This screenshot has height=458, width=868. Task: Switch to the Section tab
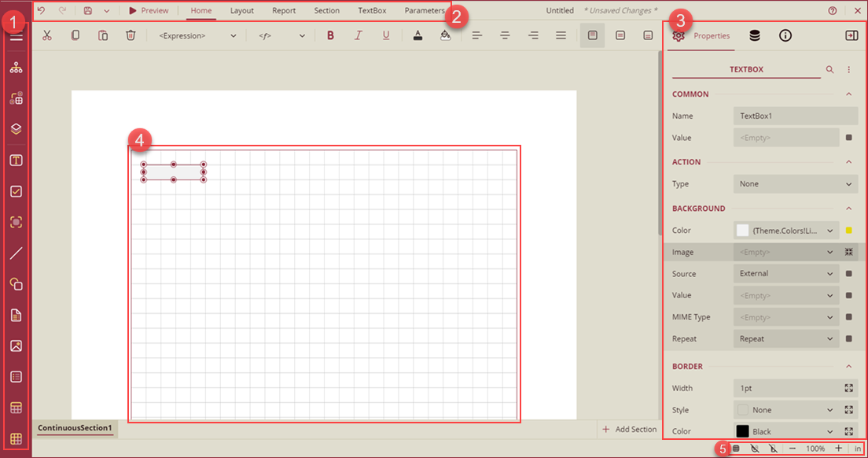click(326, 10)
